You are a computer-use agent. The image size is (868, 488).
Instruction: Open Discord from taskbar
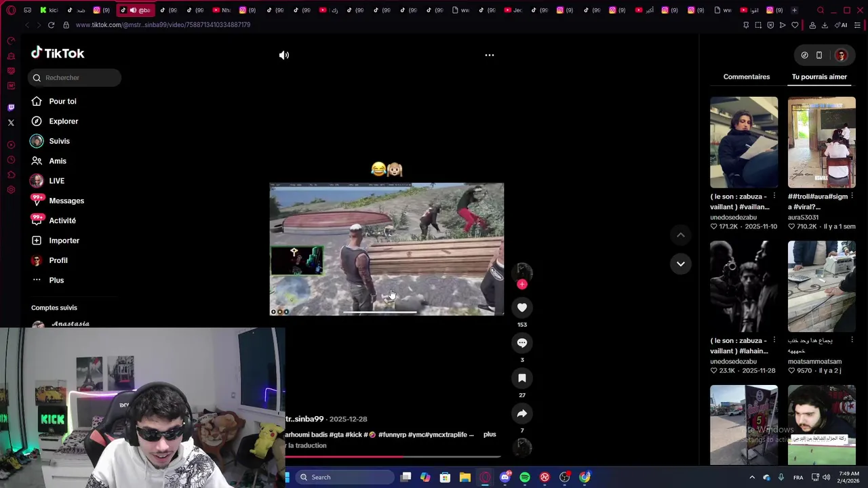click(505, 477)
